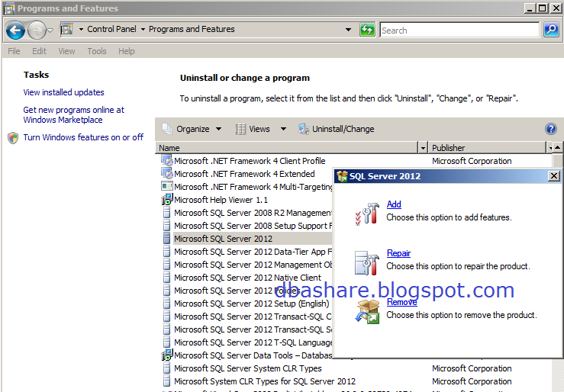The image size is (564, 392).
Task: Select Microsoft .NET Framework 4 Extended
Action: pos(244,174)
